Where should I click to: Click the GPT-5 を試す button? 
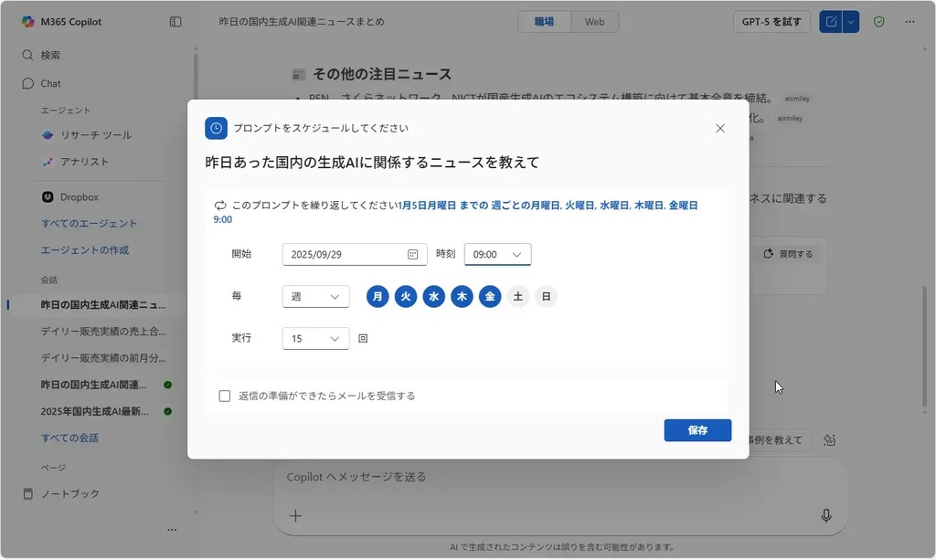tap(771, 22)
